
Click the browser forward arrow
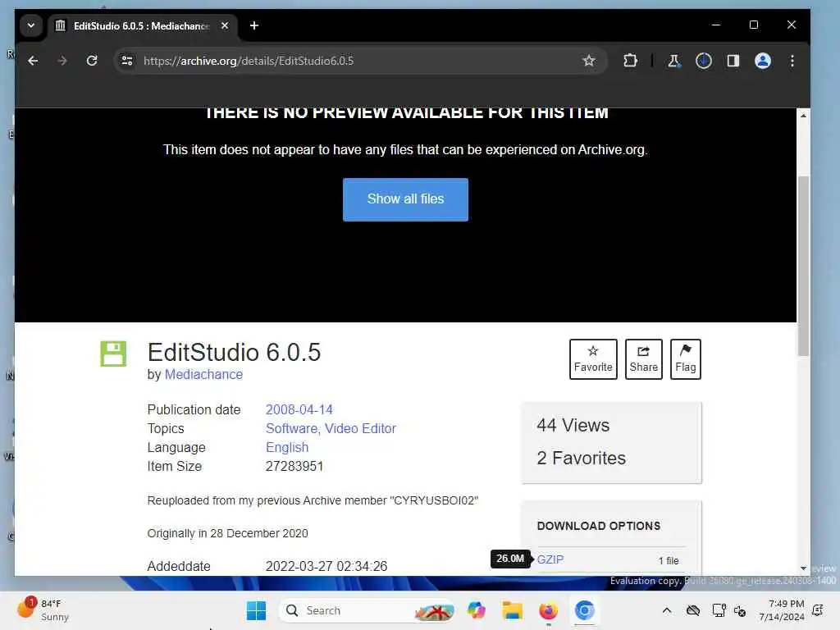62,61
